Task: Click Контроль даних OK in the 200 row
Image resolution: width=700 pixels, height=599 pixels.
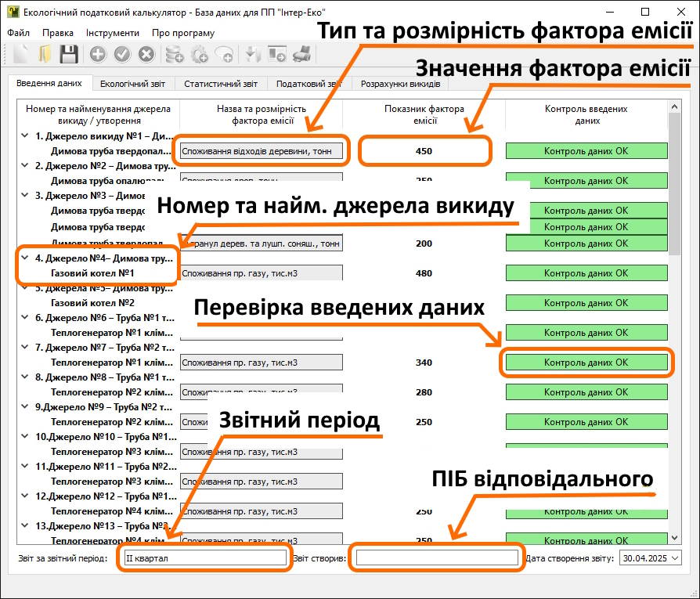Action: (x=586, y=244)
